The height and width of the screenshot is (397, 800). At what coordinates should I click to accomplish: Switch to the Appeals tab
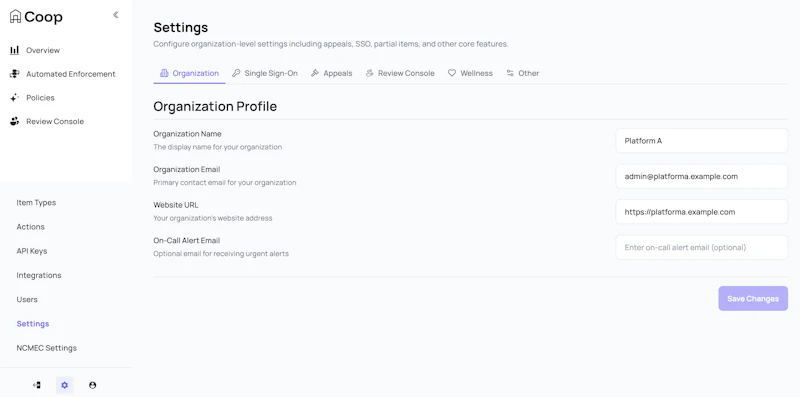(x=332, y=73)
